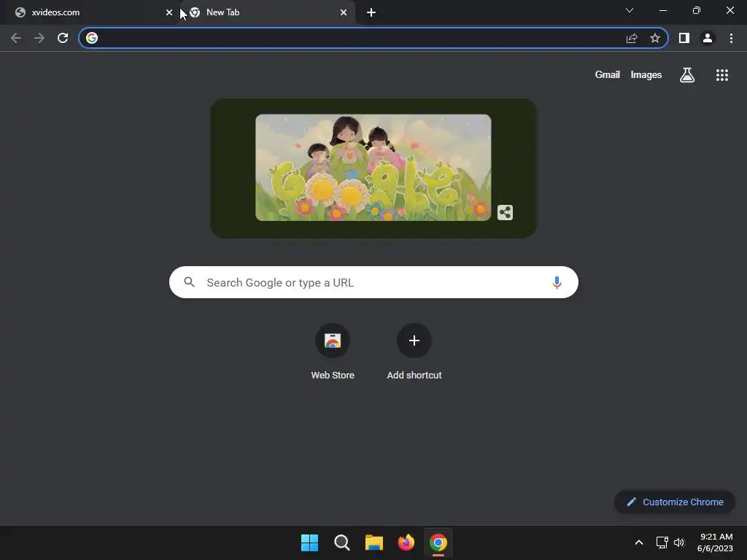The height and width of the screenshot is (560, 747).
Task: Switch to the xvideos.com tab
Action: click(x=89, y=12)
